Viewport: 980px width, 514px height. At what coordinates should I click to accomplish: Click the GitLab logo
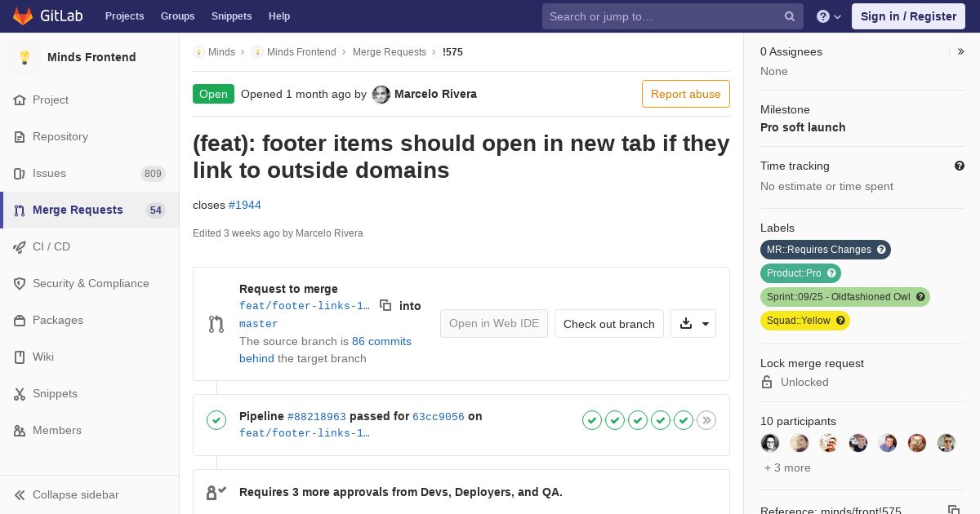pyautogui.click(x=46, y=16)
